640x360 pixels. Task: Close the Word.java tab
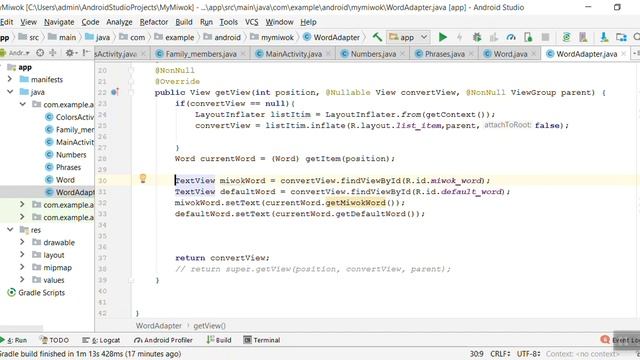[x=533, y=54]
